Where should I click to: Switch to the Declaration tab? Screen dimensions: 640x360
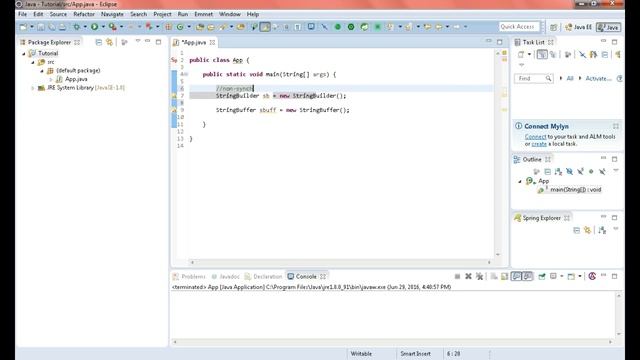263,276
